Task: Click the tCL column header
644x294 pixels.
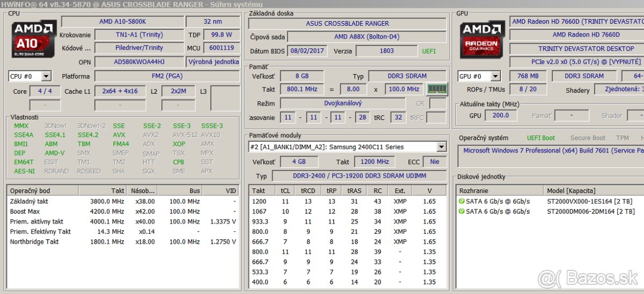Action: 286,190
